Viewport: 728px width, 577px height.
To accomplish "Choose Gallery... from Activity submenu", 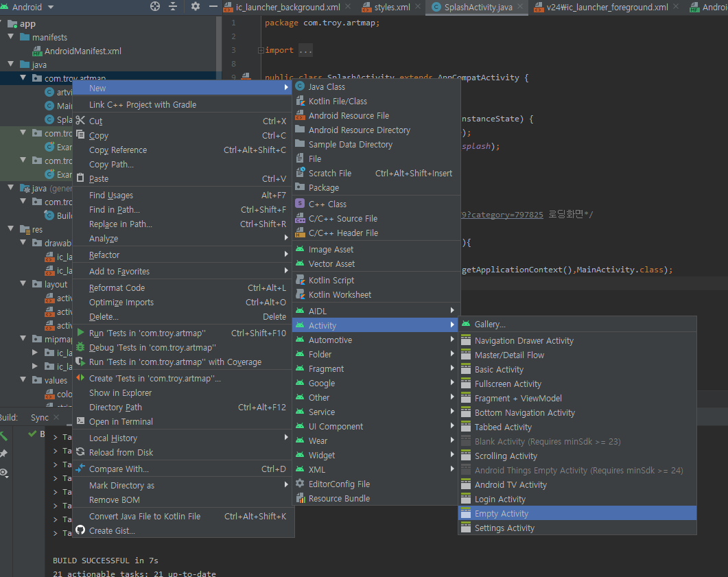I will point(577,324).
